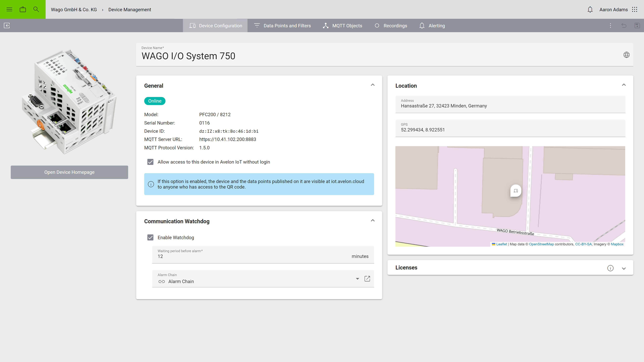The height and width of the screenshot is (362, 644).
Task: Expand the Licenses panel
Action: click(624, 268)
